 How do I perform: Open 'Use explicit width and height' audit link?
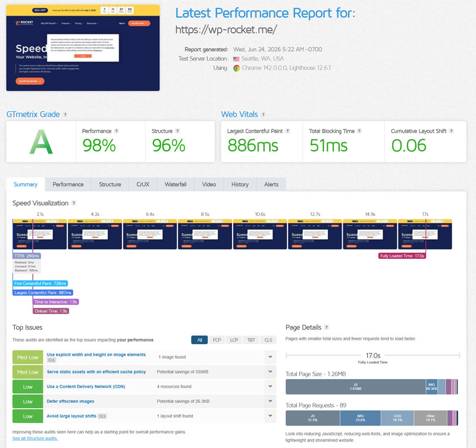[96, 355]
